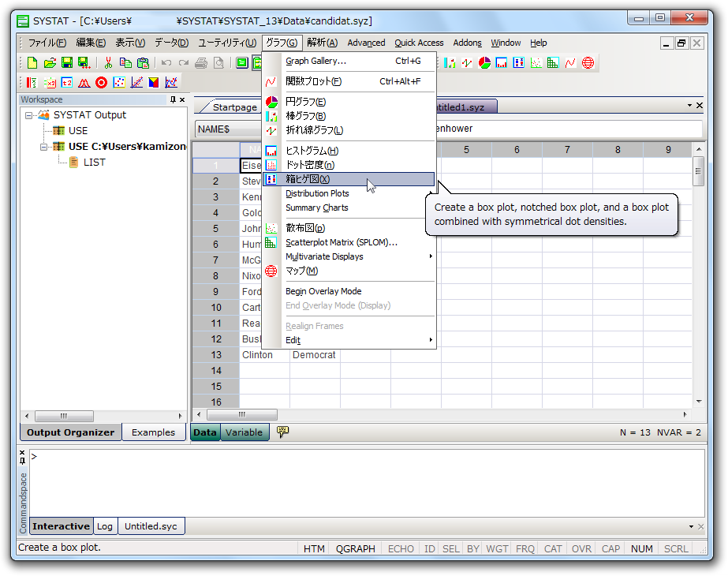Toggle the HTM status bar indicator

(x=314, y=548)
